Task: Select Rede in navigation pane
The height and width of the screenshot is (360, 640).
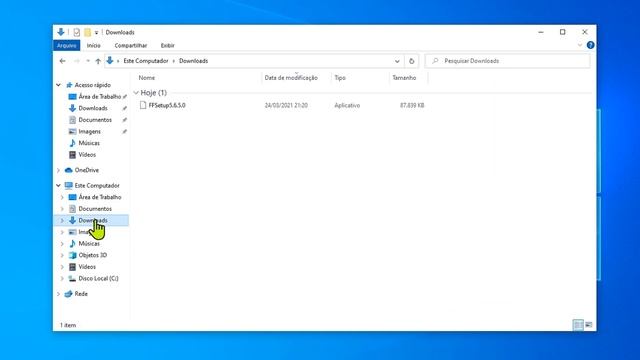Action: point(81,294)
